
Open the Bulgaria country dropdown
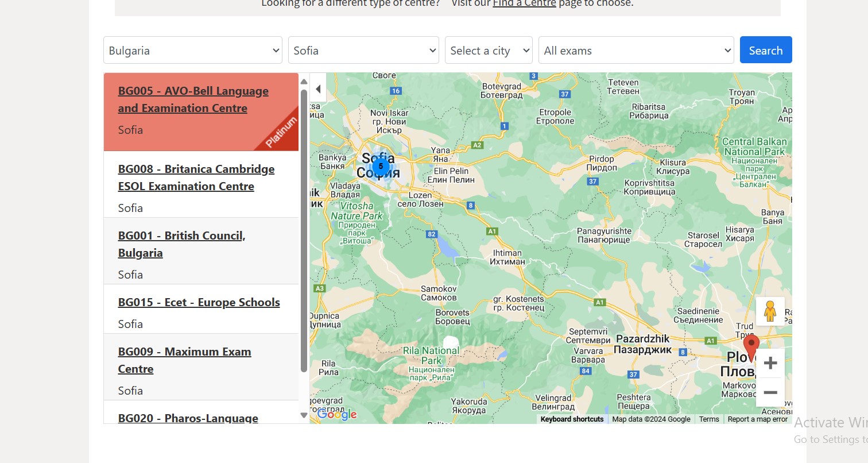coord(192,51)
